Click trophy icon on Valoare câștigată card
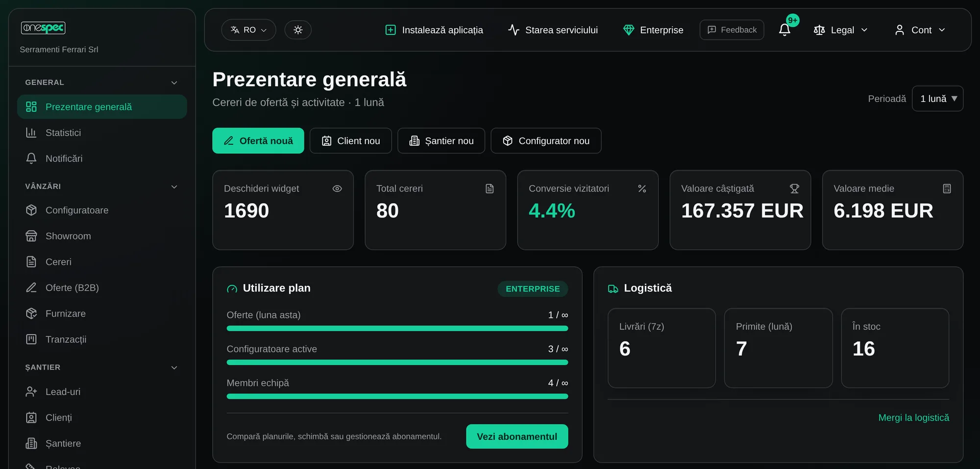The image size is (980, 469). (x=794, y=188)
